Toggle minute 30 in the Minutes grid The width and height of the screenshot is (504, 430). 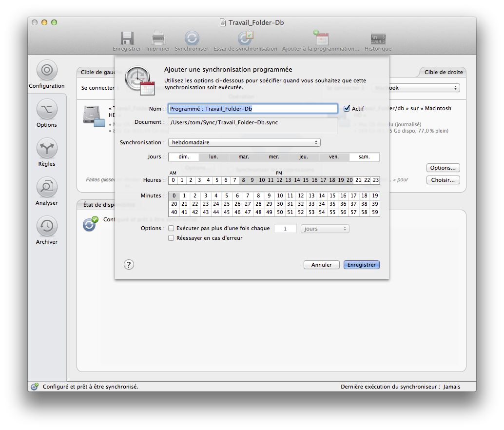(280, 204)
